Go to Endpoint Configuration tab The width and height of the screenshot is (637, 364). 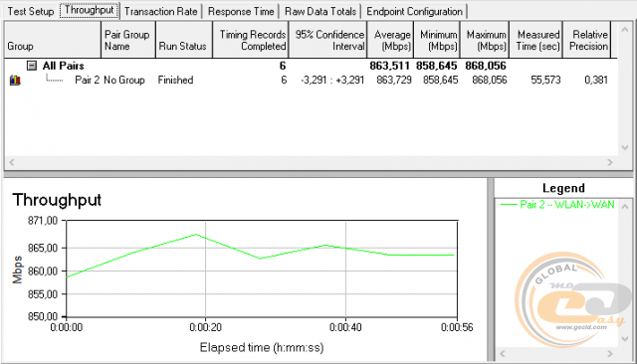(414, 11)
